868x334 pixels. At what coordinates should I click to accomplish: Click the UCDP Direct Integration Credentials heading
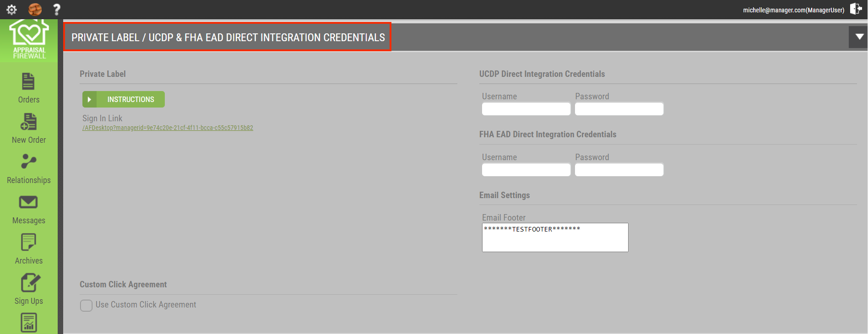[542, 74]
